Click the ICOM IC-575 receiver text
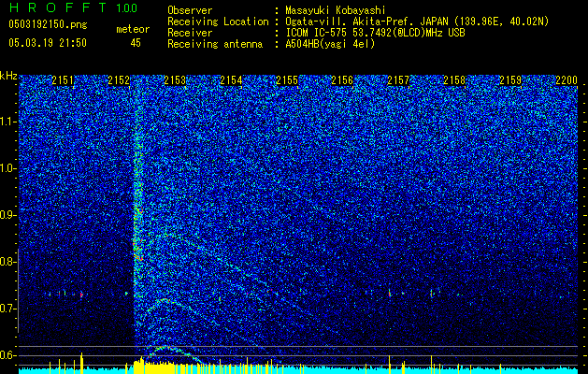Image resolution: width=588 pixels, height=374 pixels. point(375,33)
